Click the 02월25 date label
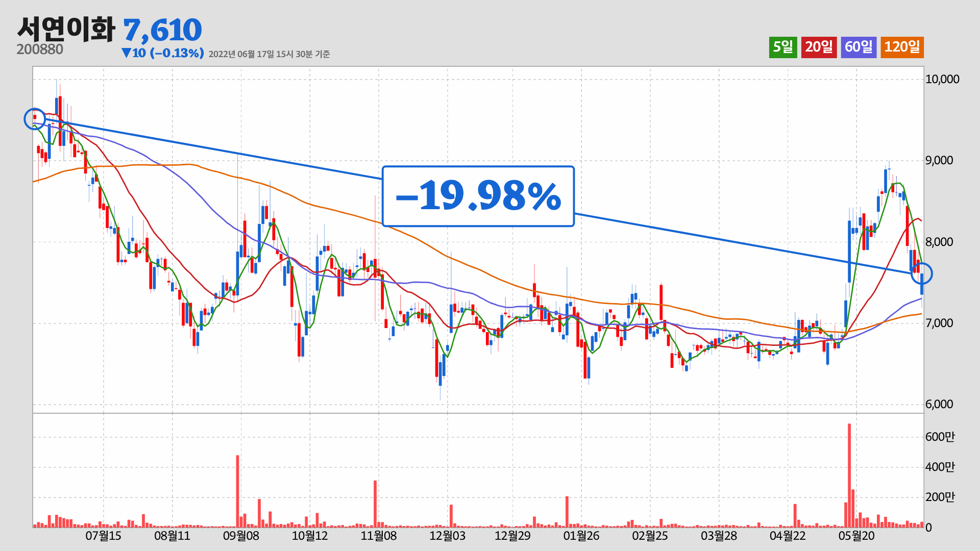 click(650, 536)
